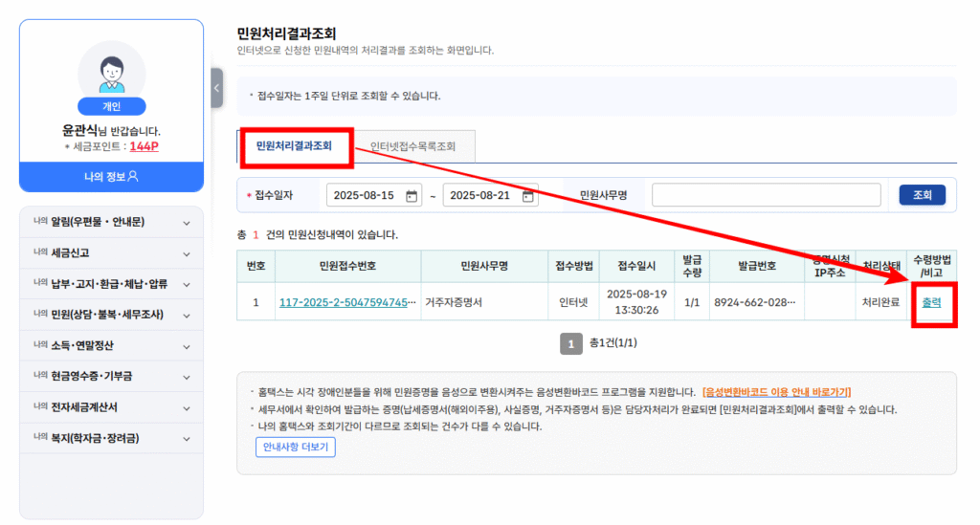
Task: Open calendar picker for end date 2025-08-21
Action: click(x=529, y=195)
